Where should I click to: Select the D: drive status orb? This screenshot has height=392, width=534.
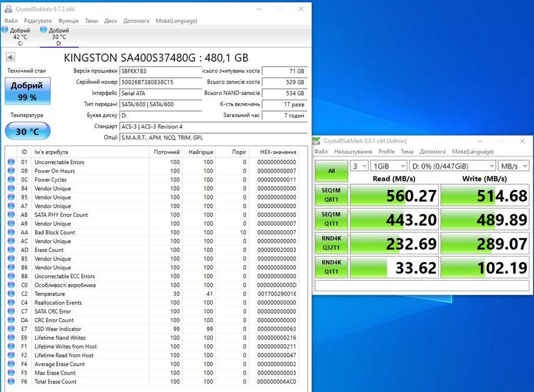[x=44, y=30]
